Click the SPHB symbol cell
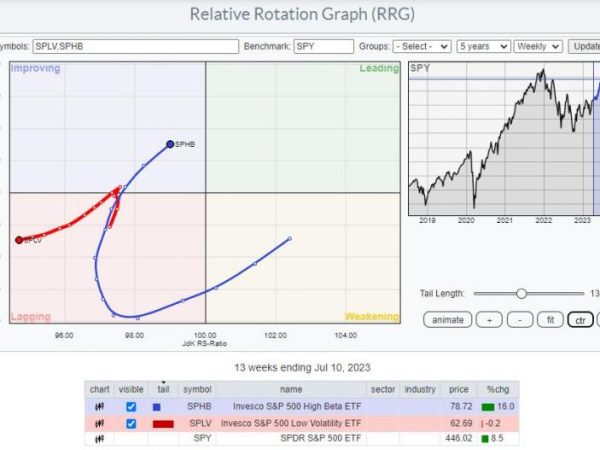600x450 pixels. (199, 406)
